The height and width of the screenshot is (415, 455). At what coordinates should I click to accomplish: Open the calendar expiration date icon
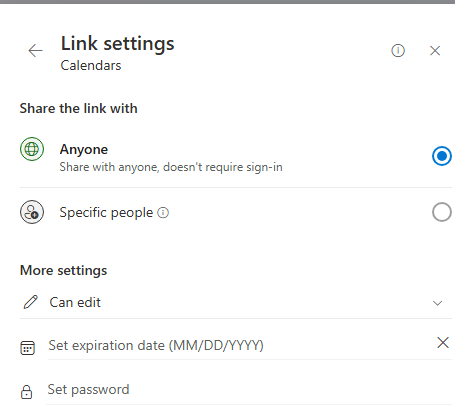coord(27,348)
